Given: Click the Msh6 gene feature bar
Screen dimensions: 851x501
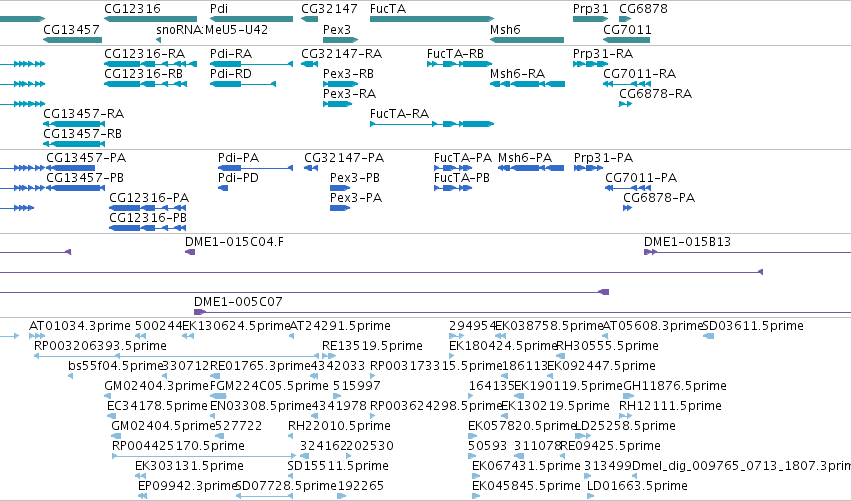Looking at the screenshot, I should point(527,40).
